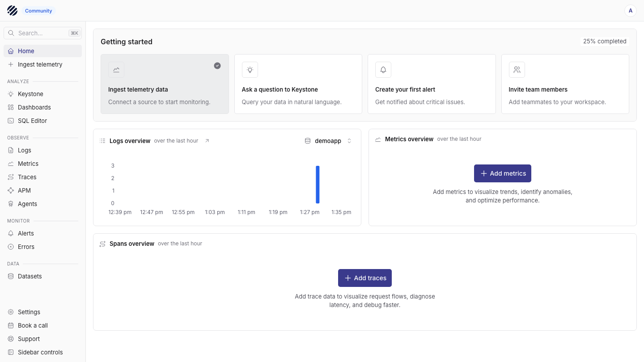644x362 pixels.
Task: Open the Invite team members card
Action: (x=565, y=84)
